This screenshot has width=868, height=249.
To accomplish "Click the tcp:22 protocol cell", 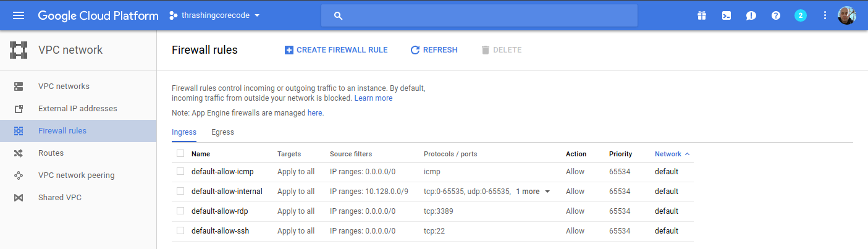I will [434, 231].
